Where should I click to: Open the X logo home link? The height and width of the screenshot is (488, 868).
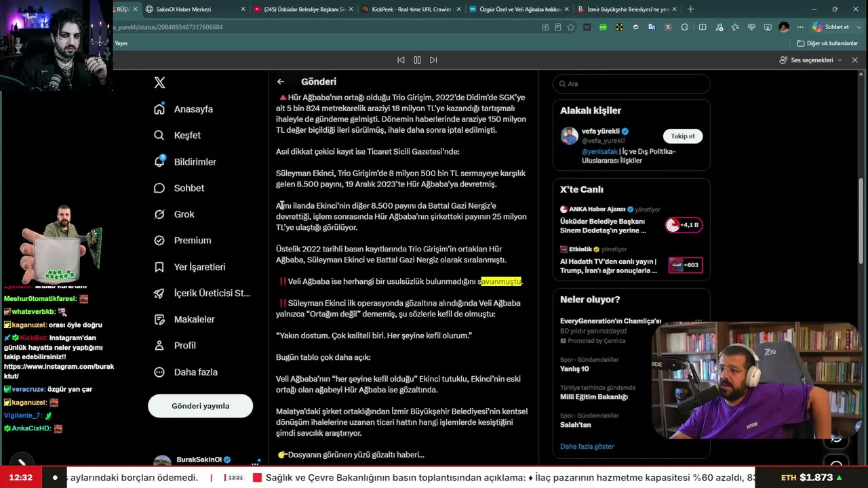[159, 83]
